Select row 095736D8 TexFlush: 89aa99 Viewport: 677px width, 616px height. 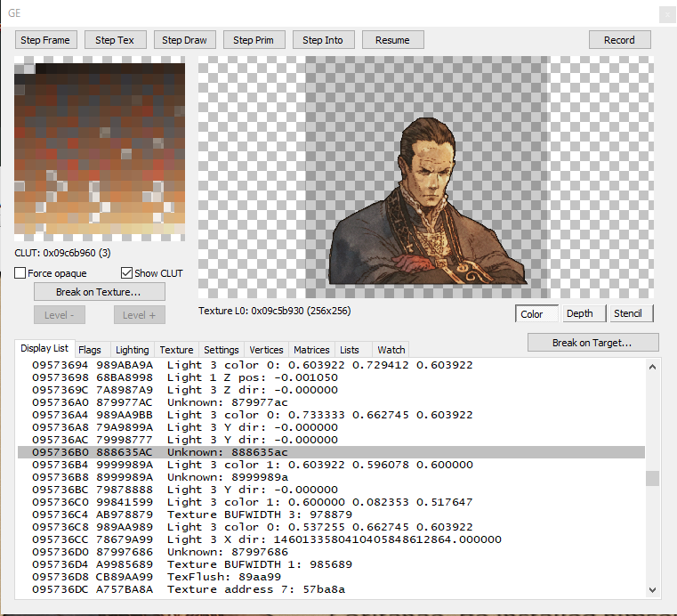(331, 577)
